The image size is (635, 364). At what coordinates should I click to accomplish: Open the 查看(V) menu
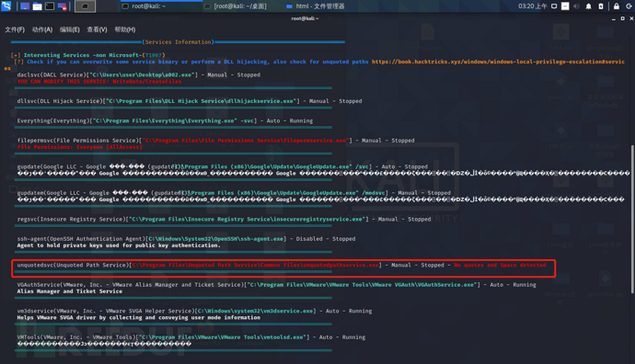97,29
